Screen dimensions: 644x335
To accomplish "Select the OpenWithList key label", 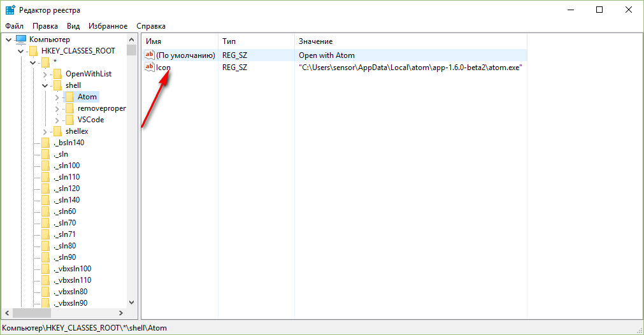I will coord(89,74).
